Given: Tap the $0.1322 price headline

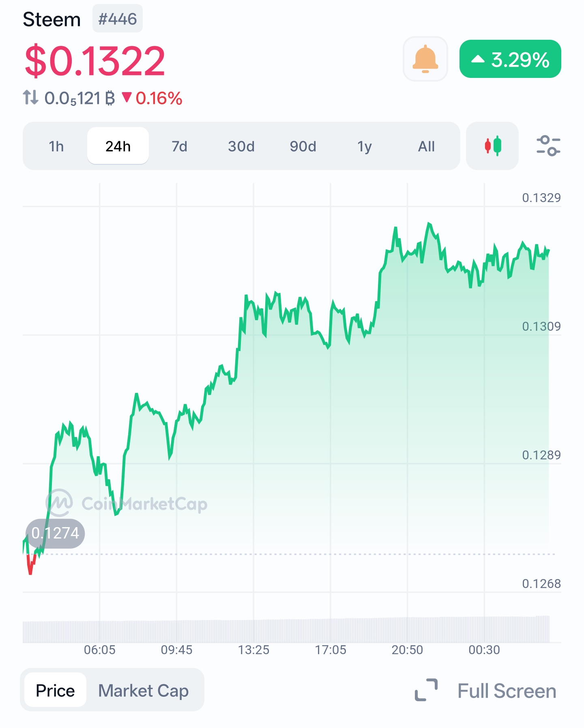Looking at the screenshot, I should click(94, 61).
